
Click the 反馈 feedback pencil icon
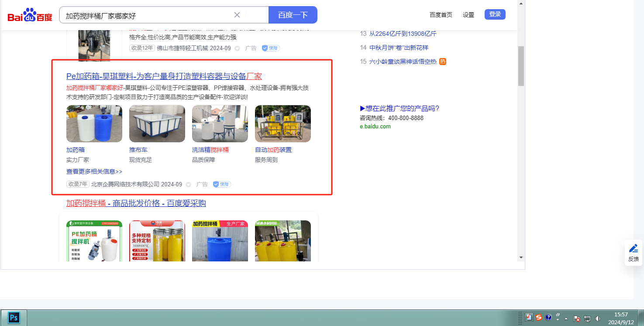point(634,248)
